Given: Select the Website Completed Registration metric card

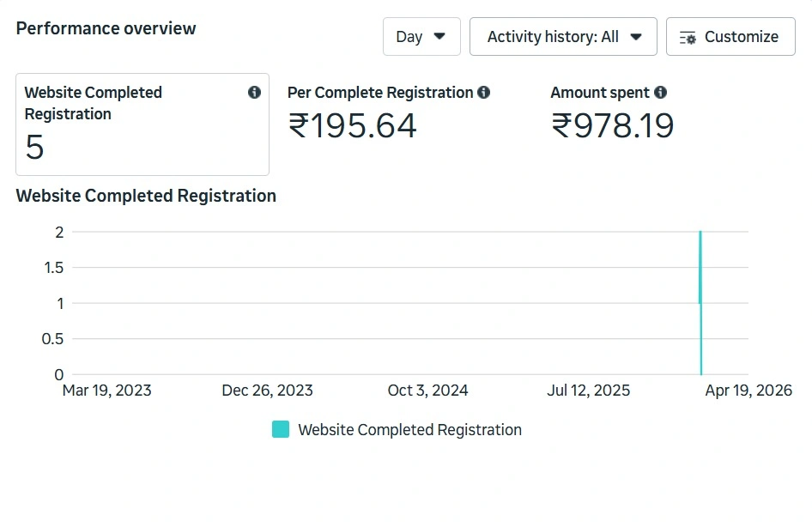Looking at the screenshot, I should [x=142, y=124].
